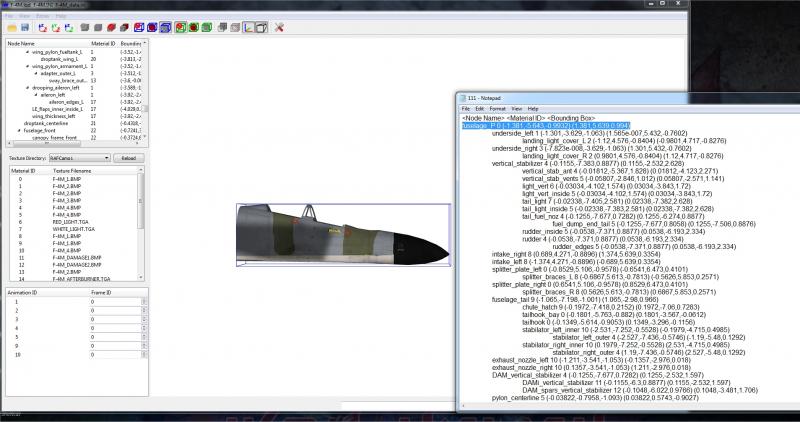Viewport: 800px width, 422px height.
Task: Select the axis icon with blue and green arrows
Action: (69, 28)
